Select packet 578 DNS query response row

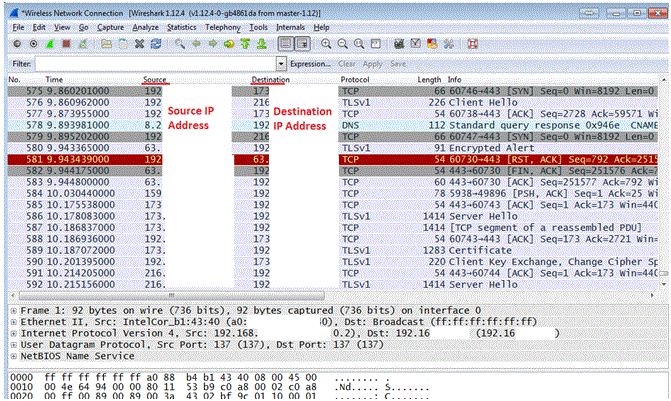point(333,125)
